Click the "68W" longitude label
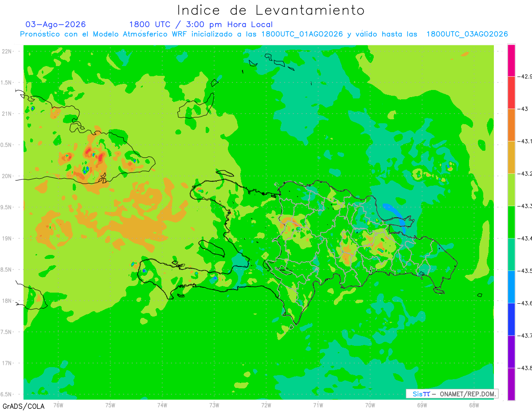Viewport: 532px width, 411px height. coord(473,405)
